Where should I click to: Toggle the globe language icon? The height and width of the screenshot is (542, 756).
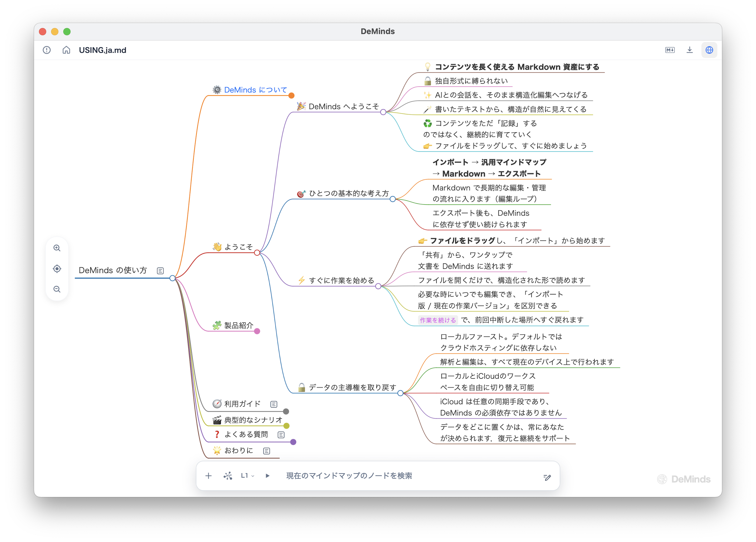709,50
